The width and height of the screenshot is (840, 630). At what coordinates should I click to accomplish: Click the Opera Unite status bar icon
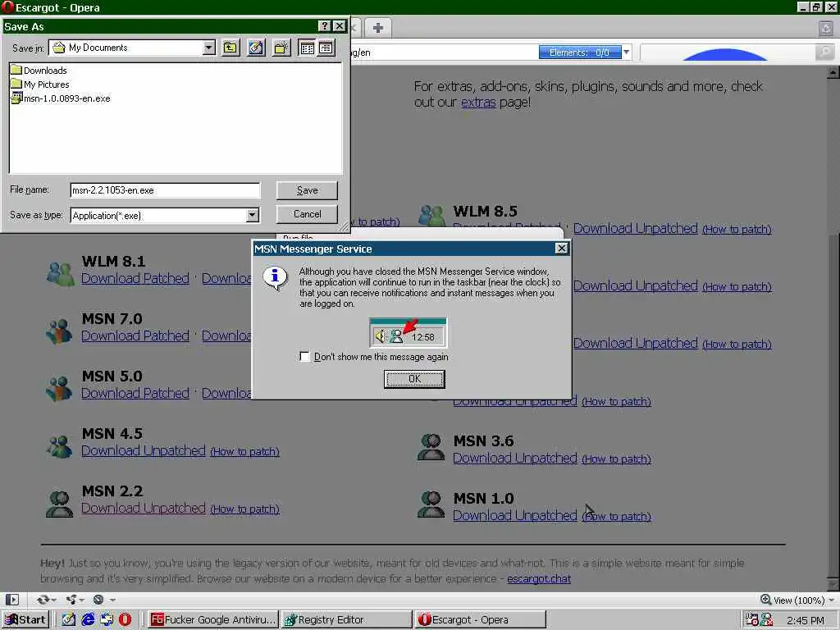tap(71, 600)
